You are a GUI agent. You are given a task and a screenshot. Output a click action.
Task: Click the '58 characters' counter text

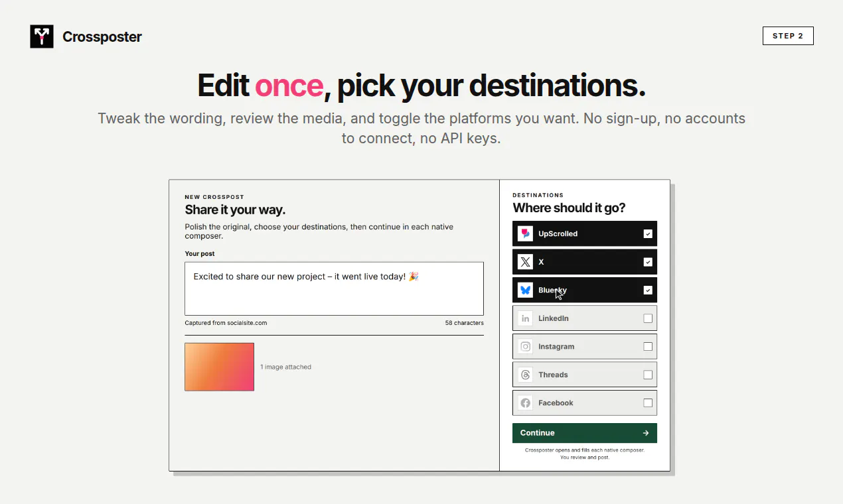465,323
